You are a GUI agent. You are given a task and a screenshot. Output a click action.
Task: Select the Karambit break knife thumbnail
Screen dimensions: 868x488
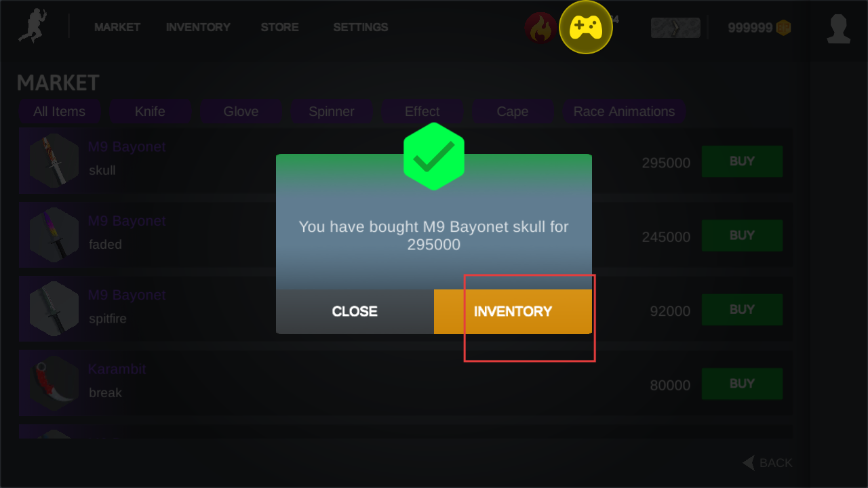(x=54, y=383)
